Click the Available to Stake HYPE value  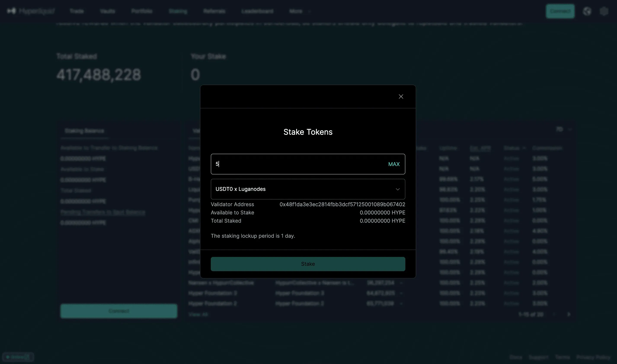coord(382,213)
